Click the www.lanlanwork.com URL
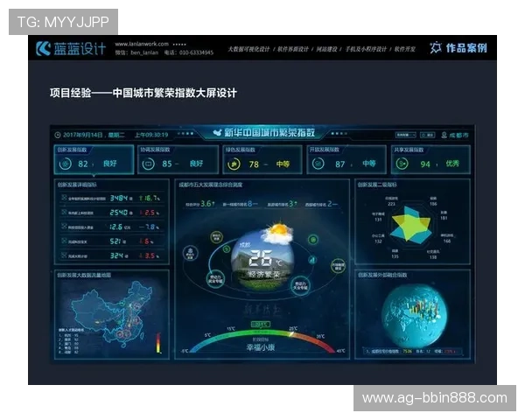Image resolution: width=525 pixels, height=420 pixels. [x=142, y=44]
